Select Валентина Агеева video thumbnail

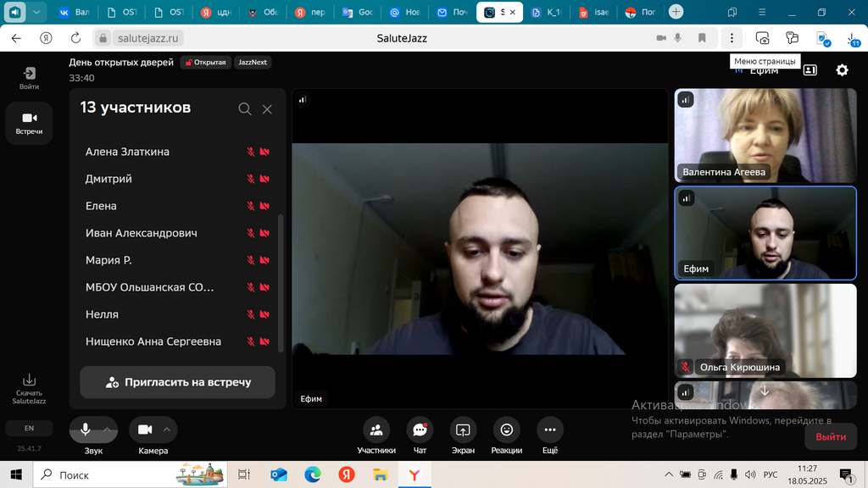pos(765,134)
